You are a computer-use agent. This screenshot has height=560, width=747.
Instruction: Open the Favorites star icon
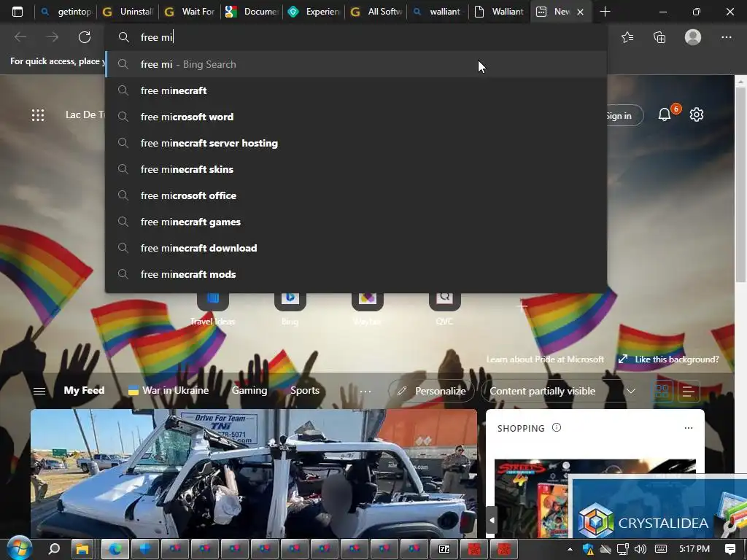coord(627,37)
